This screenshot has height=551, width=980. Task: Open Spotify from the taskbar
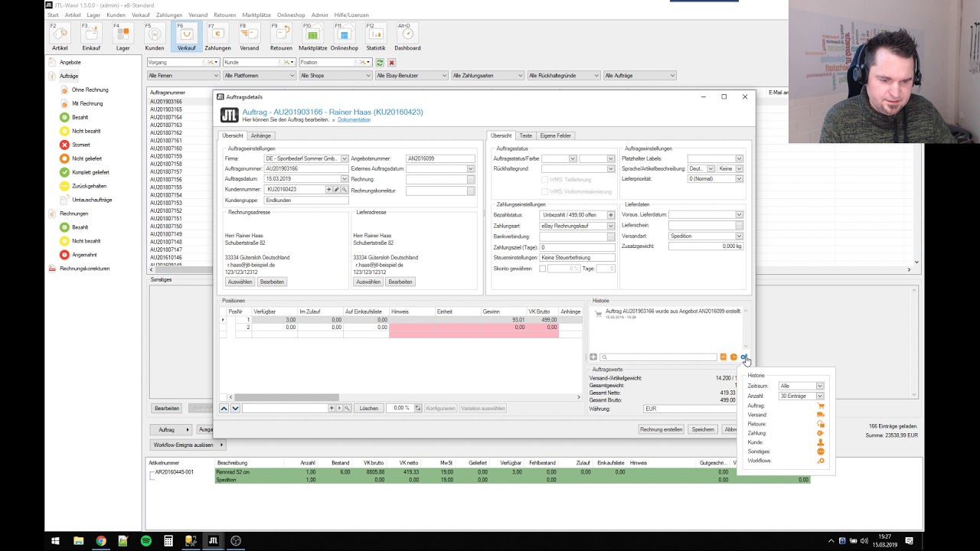click(x=145, y=541)
